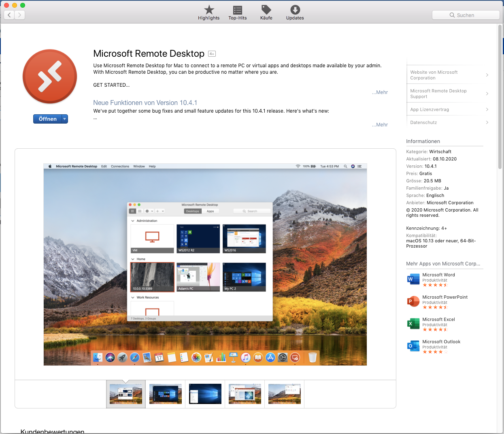Screen dimensions: 504x434
Task: Click the Mehr Apps von Microsoft Corp heading
Action: [x=443, y=264]
